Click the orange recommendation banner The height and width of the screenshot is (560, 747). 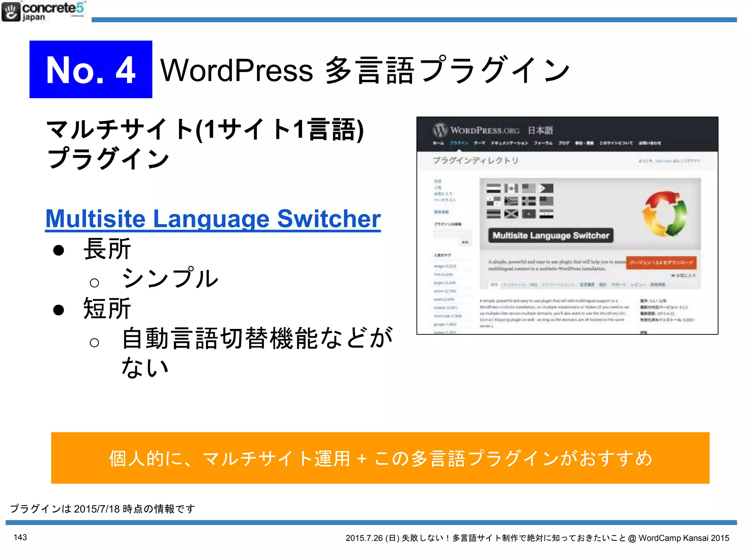pyautogui.click(x=380, y=458)
